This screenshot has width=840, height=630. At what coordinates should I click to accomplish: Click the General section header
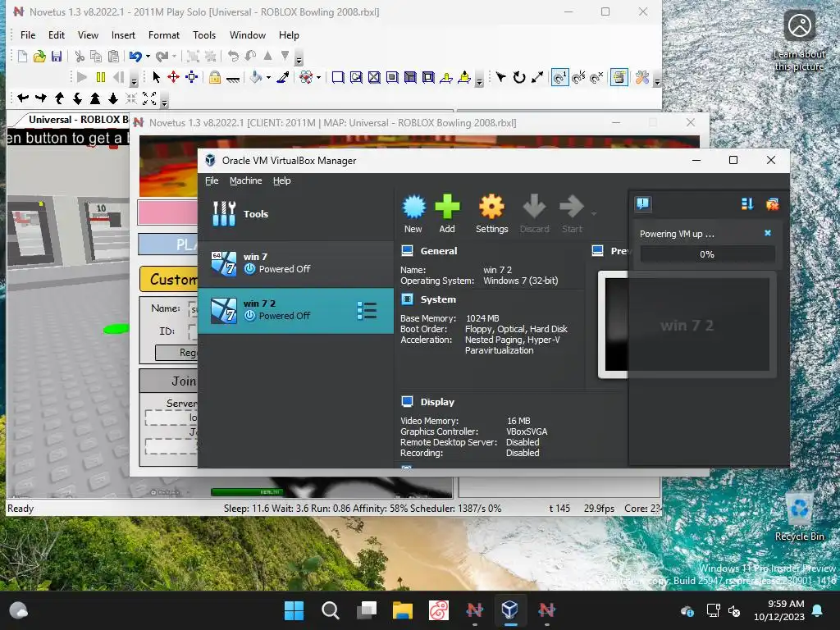(439, 251)
